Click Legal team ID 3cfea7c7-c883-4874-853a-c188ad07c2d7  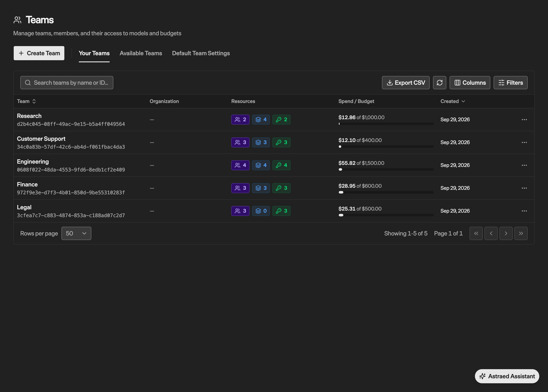[x=71, y=215]
